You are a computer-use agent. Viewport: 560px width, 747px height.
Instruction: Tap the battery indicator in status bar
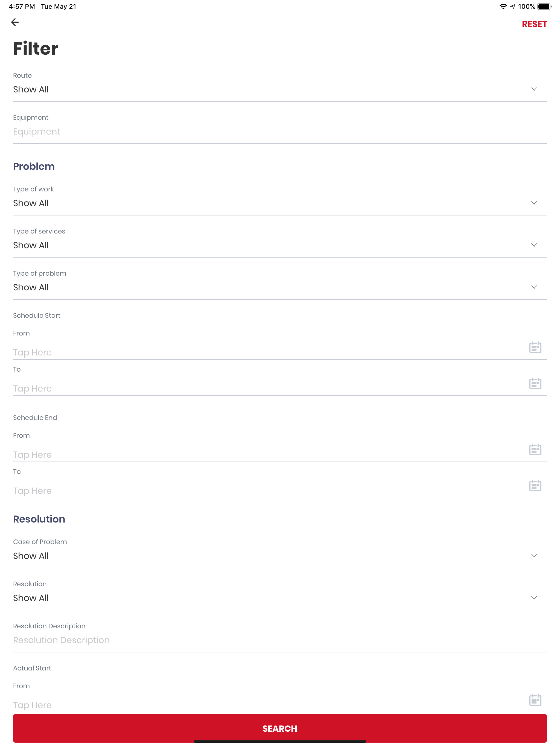click(x=544, y=6)
